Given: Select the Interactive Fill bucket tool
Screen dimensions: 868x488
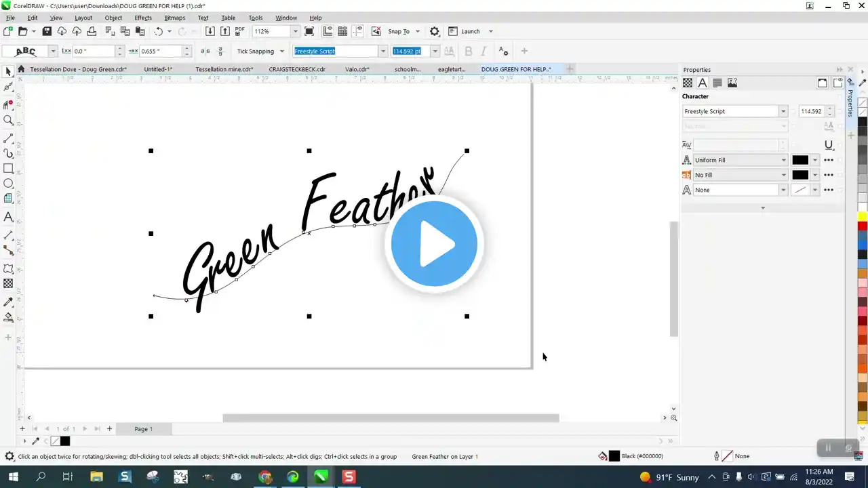Looking at the screenshot, I should (x=8, y=317).
